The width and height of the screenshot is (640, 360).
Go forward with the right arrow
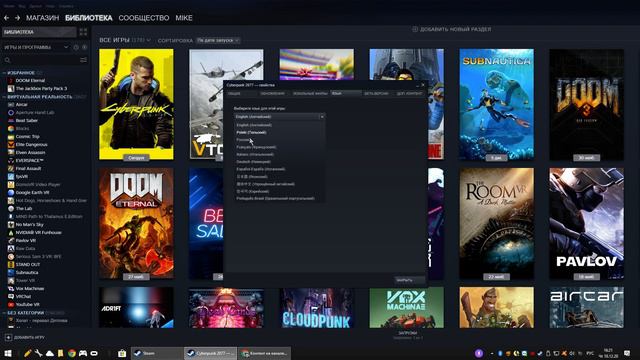[17, 18]
